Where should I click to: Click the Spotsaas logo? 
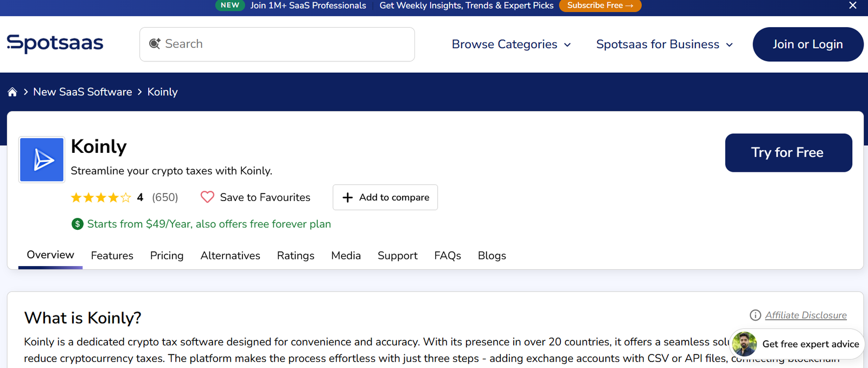point(55,43)
